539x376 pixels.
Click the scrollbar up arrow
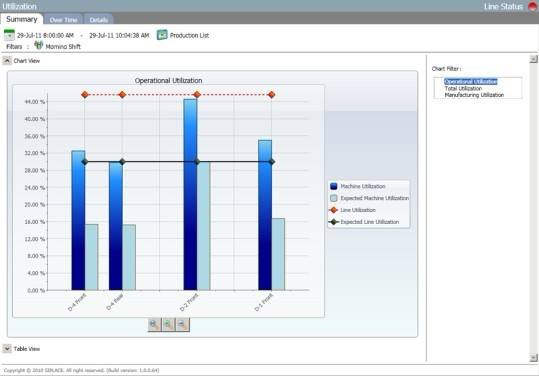(x=533, y=59)
